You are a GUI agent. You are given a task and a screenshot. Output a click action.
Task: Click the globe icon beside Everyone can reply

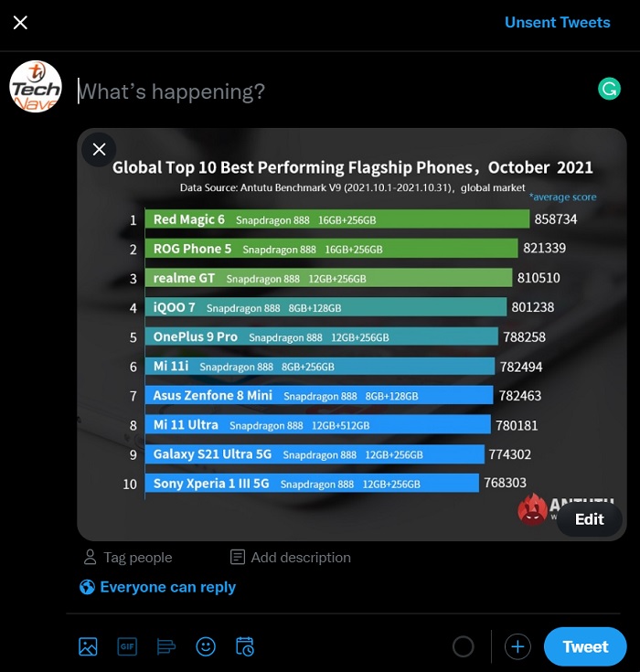coord(87,587)
